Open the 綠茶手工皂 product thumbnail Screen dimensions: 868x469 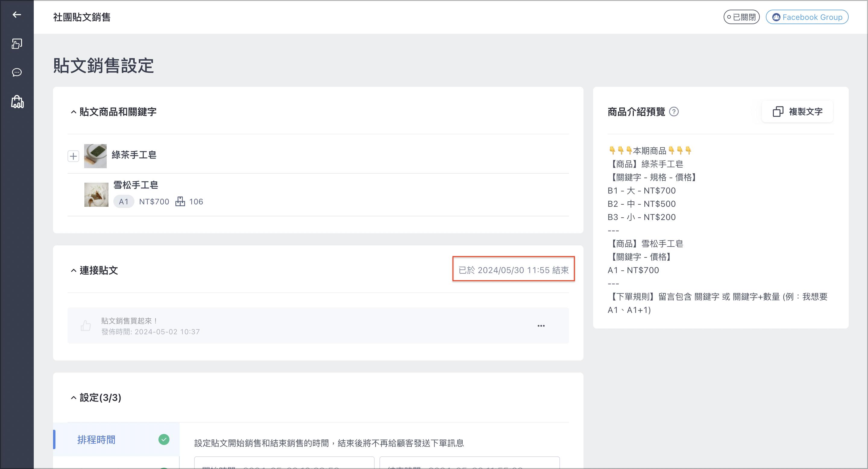coord(95,156)
